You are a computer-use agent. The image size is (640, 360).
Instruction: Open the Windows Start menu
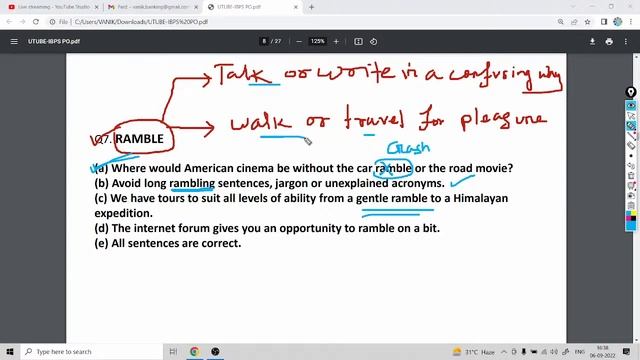point(10,351)
